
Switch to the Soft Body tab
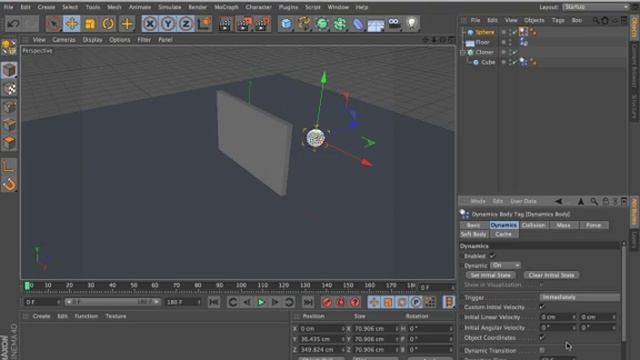[473, 234]
